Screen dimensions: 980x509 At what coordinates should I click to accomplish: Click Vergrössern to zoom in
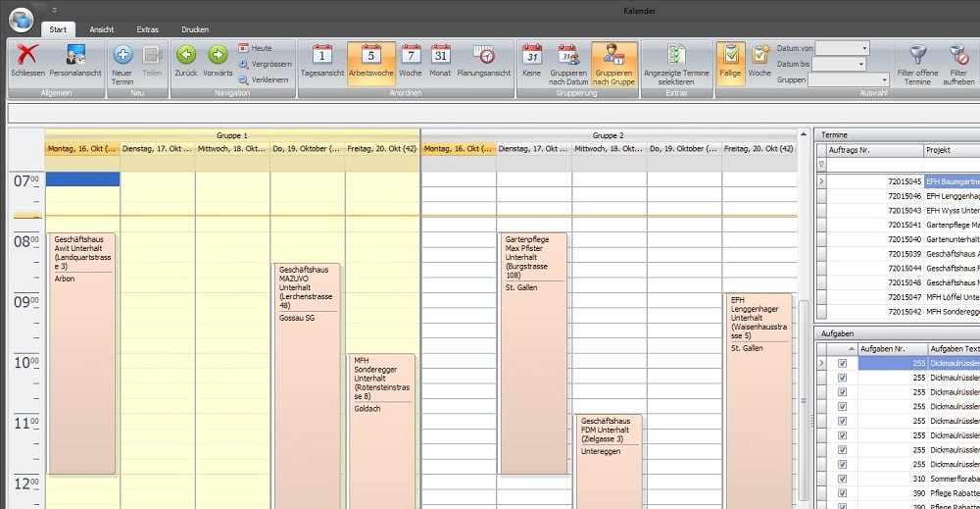click(x=265, y=64)
